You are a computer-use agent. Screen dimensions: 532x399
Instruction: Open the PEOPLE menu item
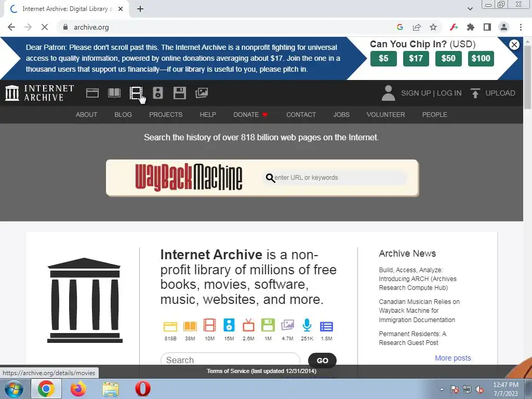(x=435, y=115)
